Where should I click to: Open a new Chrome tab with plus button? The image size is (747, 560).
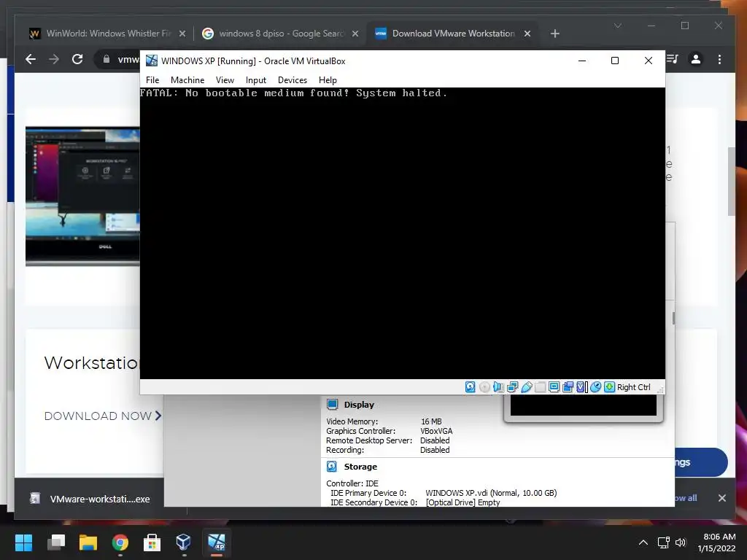554,34
